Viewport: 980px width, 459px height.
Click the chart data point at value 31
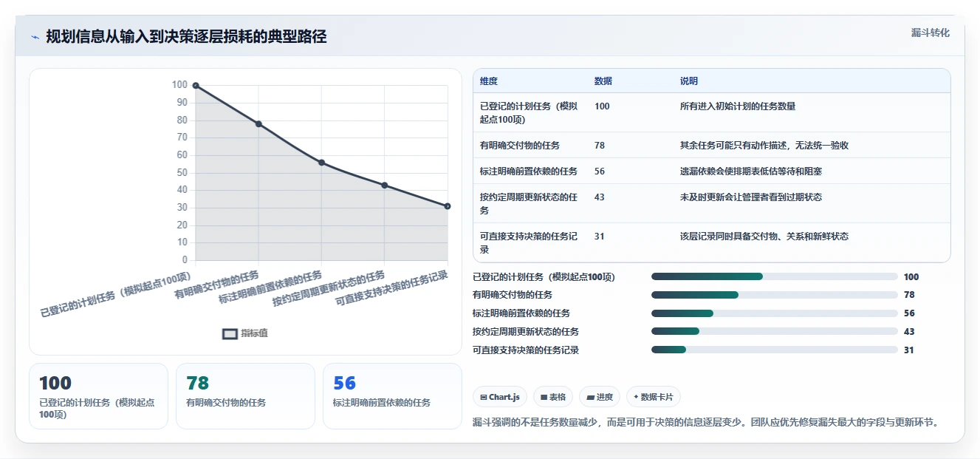(448, 206)
